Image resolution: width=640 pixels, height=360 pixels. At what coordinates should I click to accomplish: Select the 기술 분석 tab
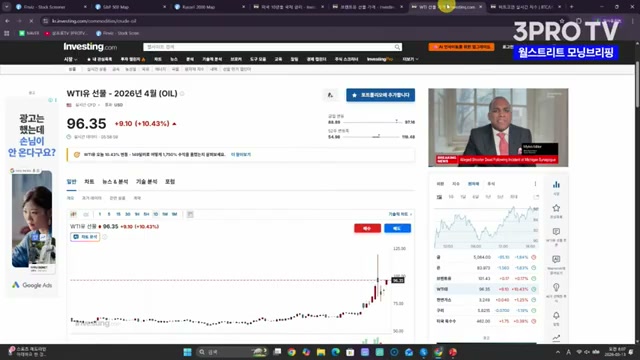[147, 182]
